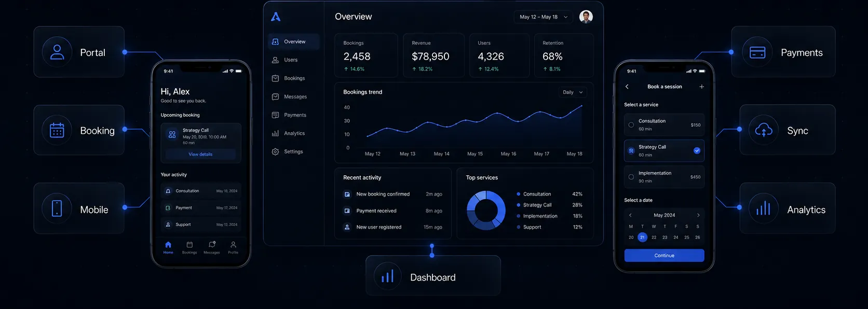868x309 pixels.
Task: Open Messages in the dashboard sidebar
Action: pos(294,97)
